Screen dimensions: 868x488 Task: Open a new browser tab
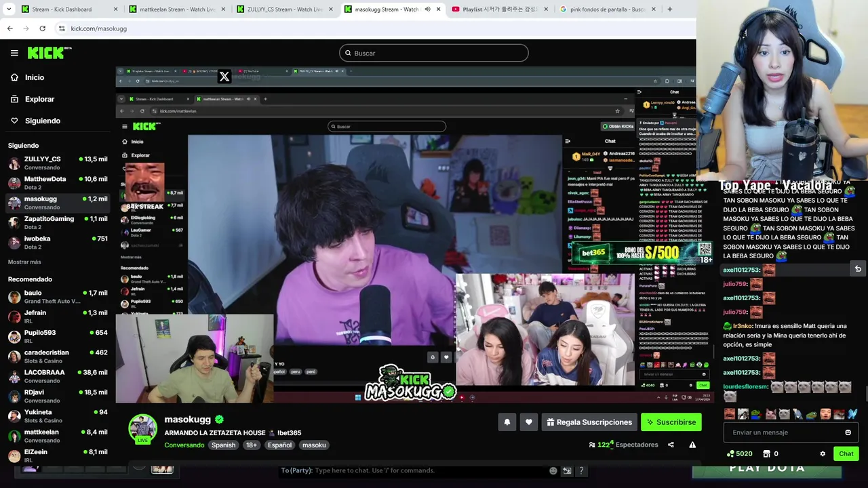670,9
